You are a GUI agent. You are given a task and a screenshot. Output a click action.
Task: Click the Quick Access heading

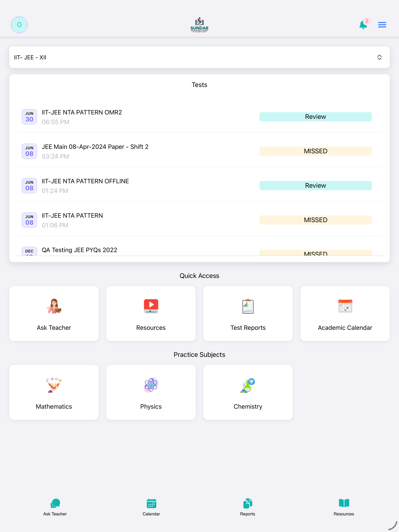199,276
